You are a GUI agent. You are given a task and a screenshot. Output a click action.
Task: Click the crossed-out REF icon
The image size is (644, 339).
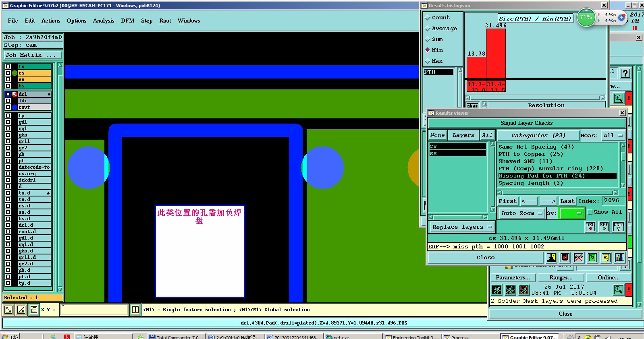tap(579, 258)
